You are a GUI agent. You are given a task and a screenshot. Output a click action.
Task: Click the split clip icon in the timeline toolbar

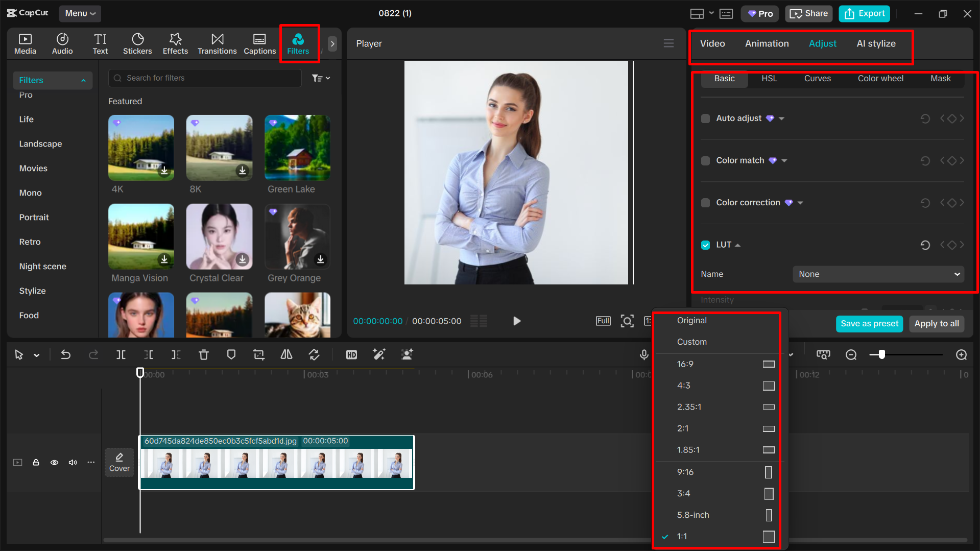[121, 354]
